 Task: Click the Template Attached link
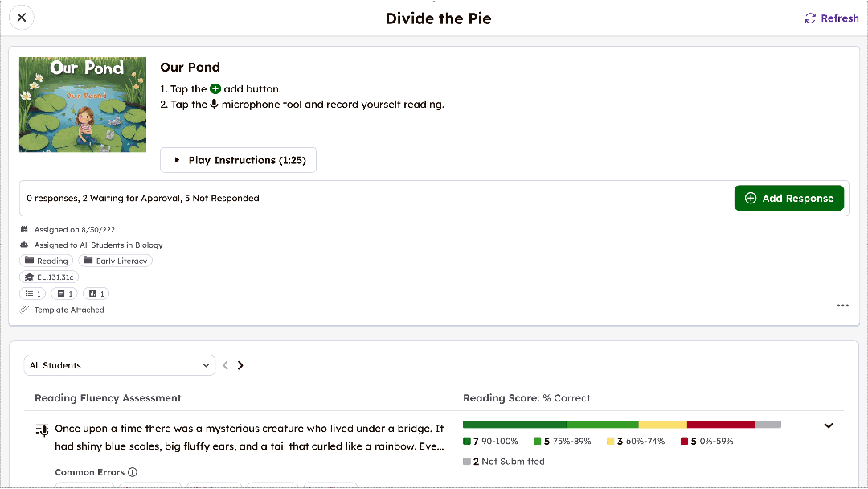click(x=68, y=310)
